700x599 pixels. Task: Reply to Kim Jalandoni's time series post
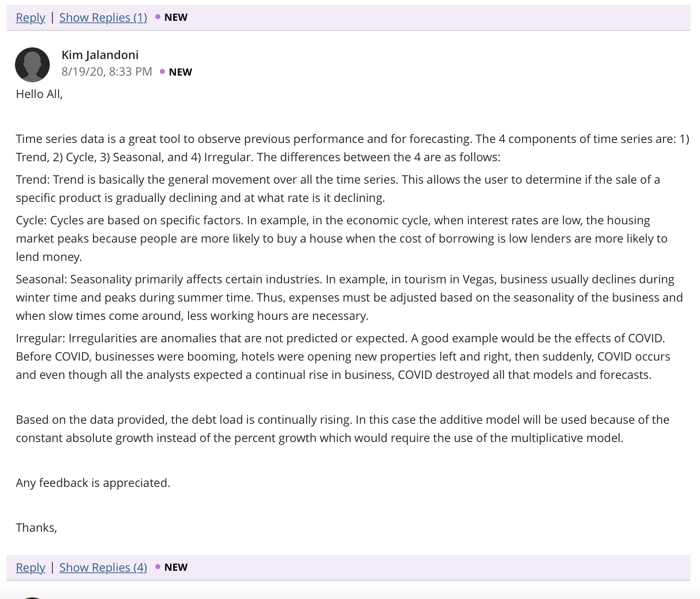pos(30,567)
